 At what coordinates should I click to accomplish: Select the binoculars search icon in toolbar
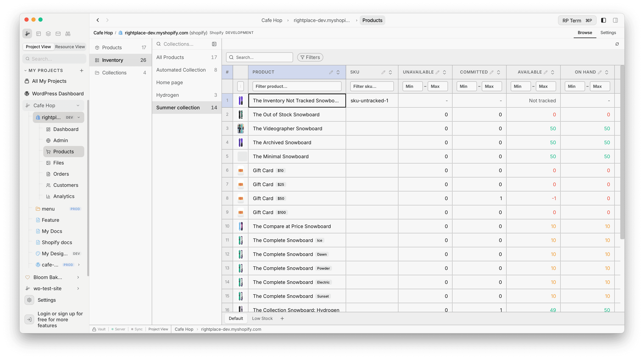click(x=68, y=33)
